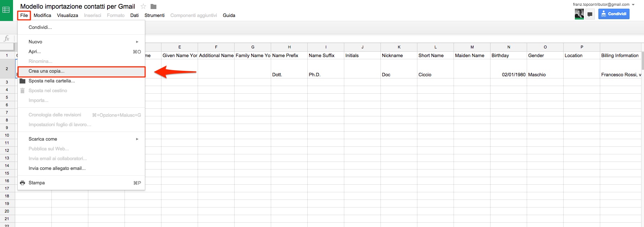Viewport: 644px width, 227px height.
Task: Click the Initials header cell
Action: coord(362,55)
